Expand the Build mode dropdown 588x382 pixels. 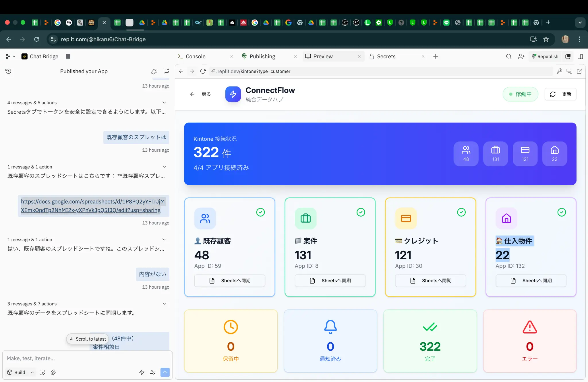point(32,372)
